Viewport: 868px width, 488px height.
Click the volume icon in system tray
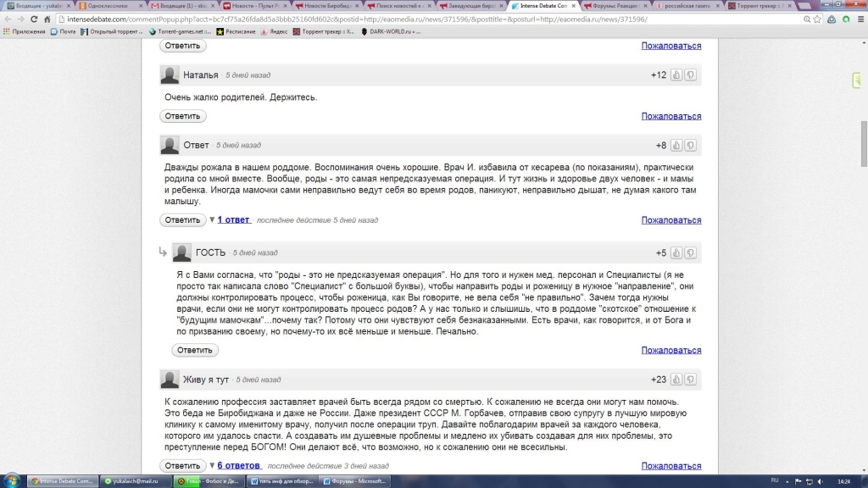(x=821, y=481)
